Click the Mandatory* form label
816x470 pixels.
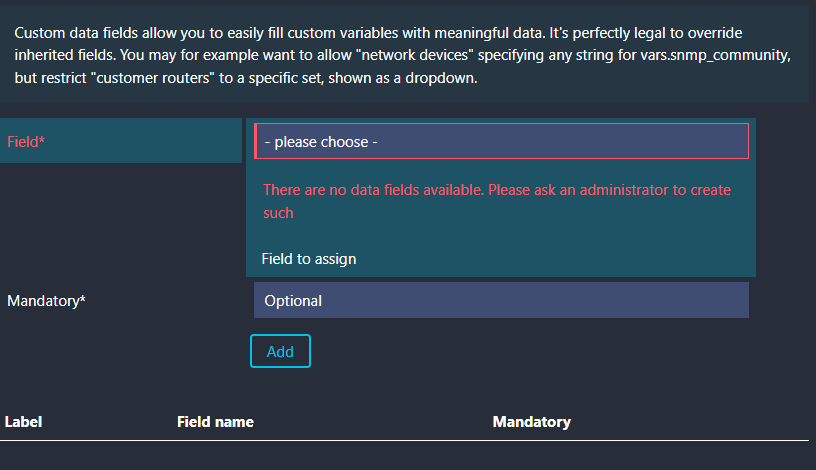pos(46,300)
